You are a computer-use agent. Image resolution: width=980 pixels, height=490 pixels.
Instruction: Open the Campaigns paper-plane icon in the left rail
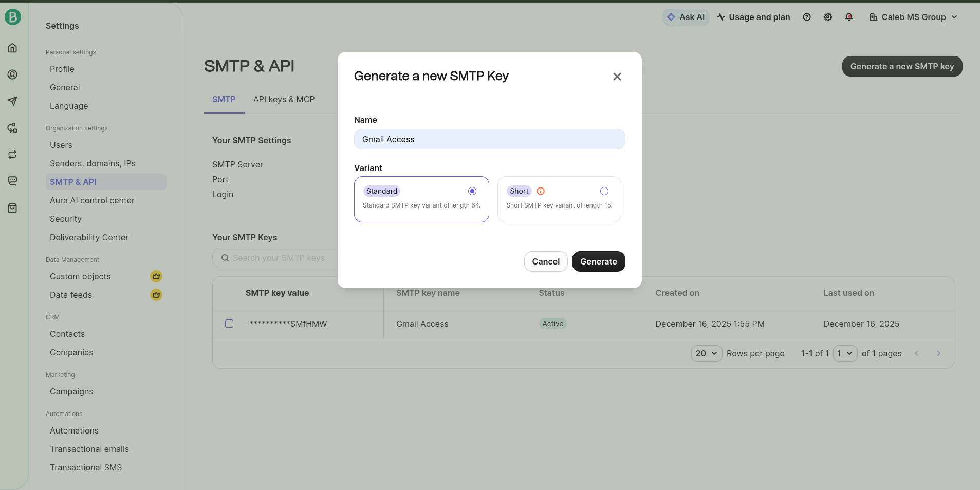(13, 101)
